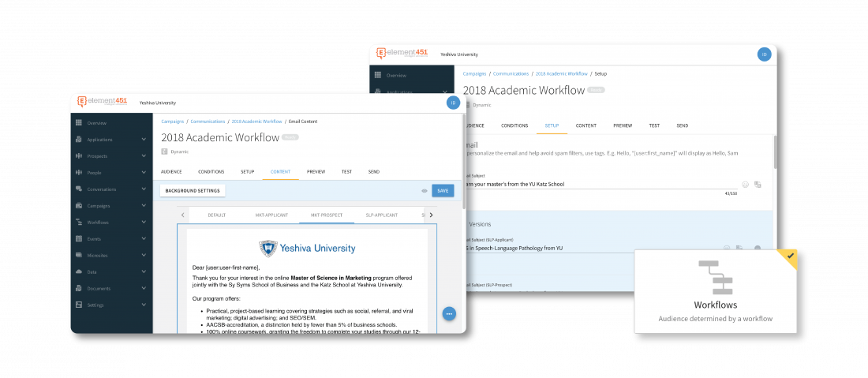Click Setup window vertical scrollbar
The width and height of the screenshot is (868, 378).
pyautogui.click(x=774, y=152)
